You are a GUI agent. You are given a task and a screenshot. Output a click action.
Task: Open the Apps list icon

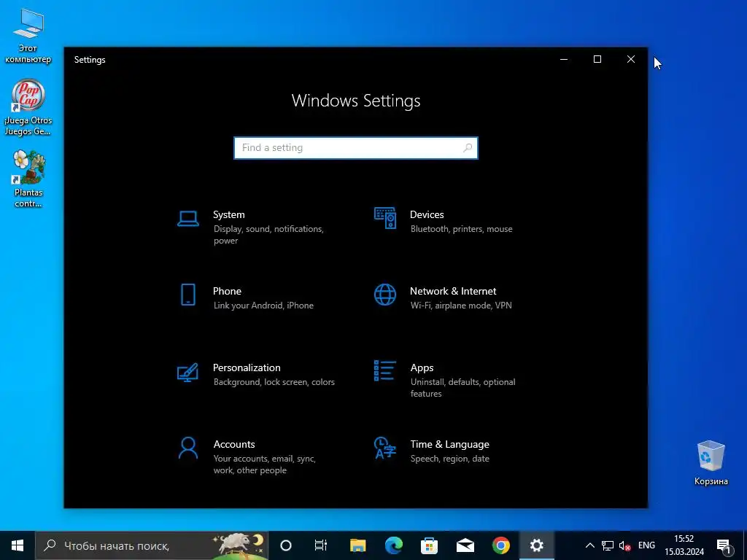coord(385,370)
